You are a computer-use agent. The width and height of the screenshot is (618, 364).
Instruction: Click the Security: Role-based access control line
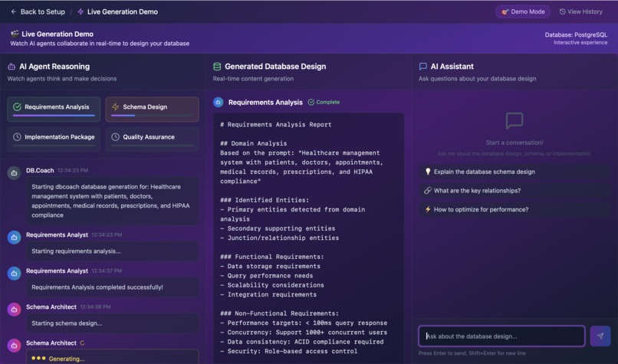click(288, 352)
